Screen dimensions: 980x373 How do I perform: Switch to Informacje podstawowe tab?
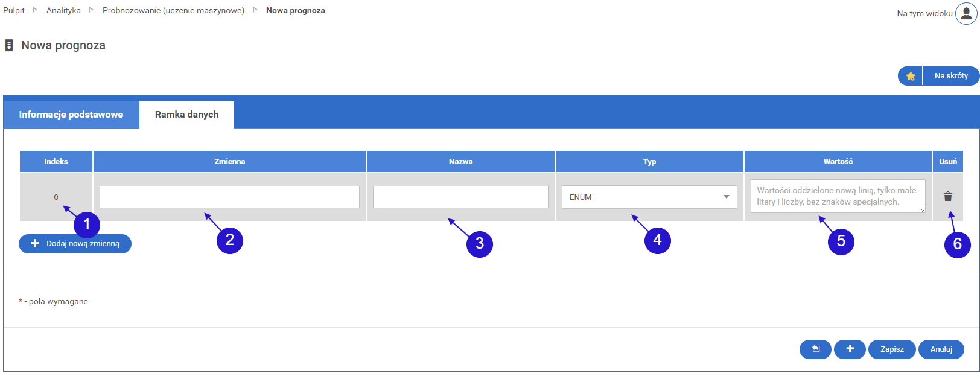pos(71,115)
